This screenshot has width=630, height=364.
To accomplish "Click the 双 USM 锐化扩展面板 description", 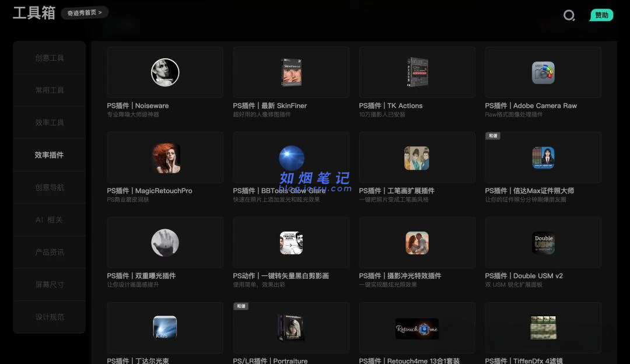I will 514,285.
